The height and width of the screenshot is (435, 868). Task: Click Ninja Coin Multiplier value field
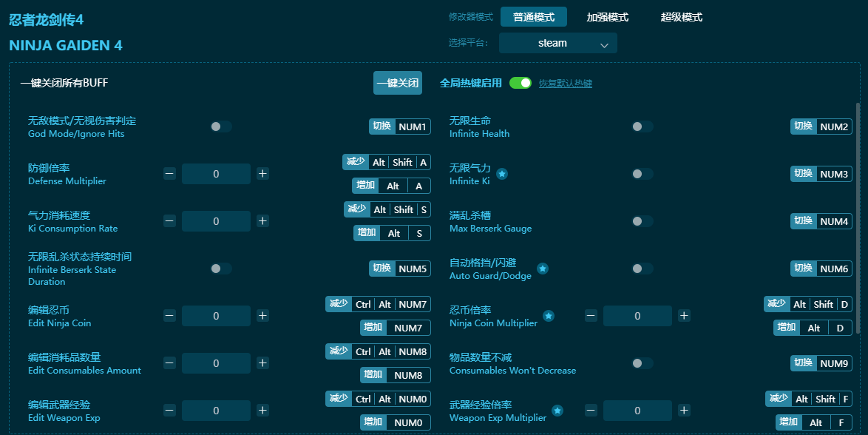tap(637, 316)
